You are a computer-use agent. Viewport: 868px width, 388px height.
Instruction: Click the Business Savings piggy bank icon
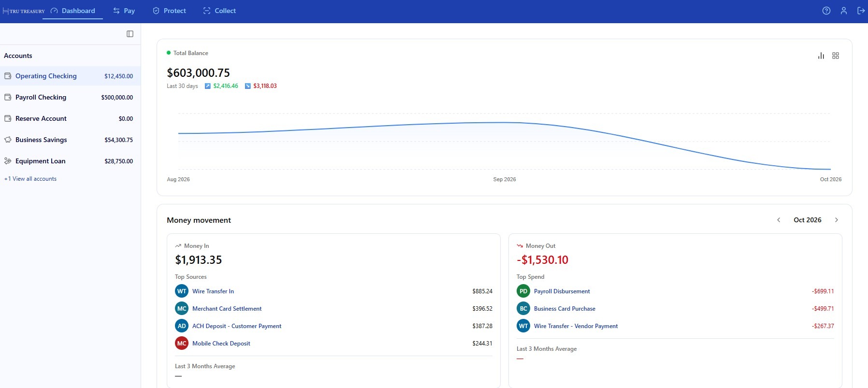[8, 140]
